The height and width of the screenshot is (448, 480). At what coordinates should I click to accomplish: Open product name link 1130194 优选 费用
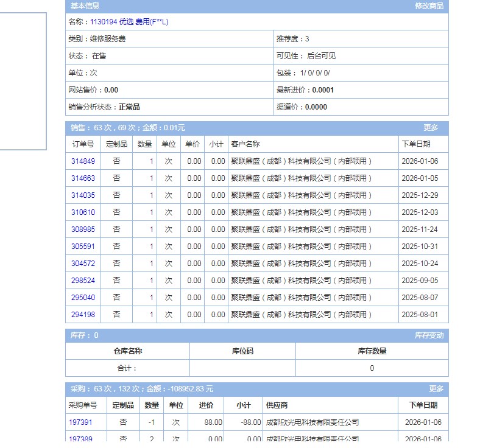129,22
